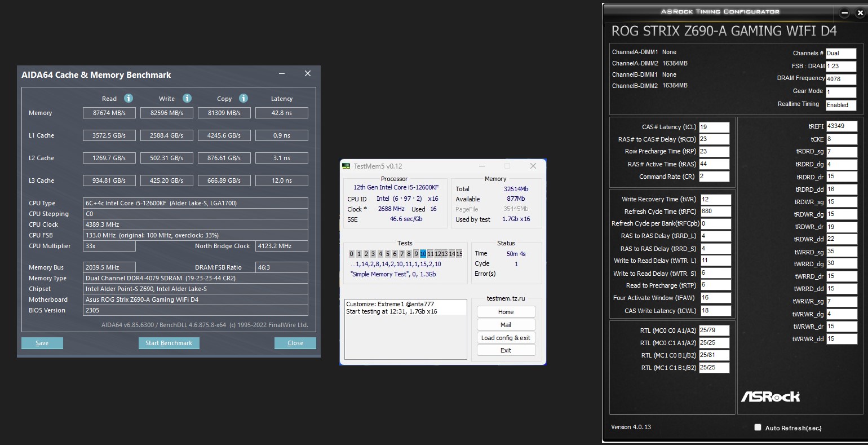Click the tWRRD_sg value field
Screen dimensions: 868x445
coord(842,252)
